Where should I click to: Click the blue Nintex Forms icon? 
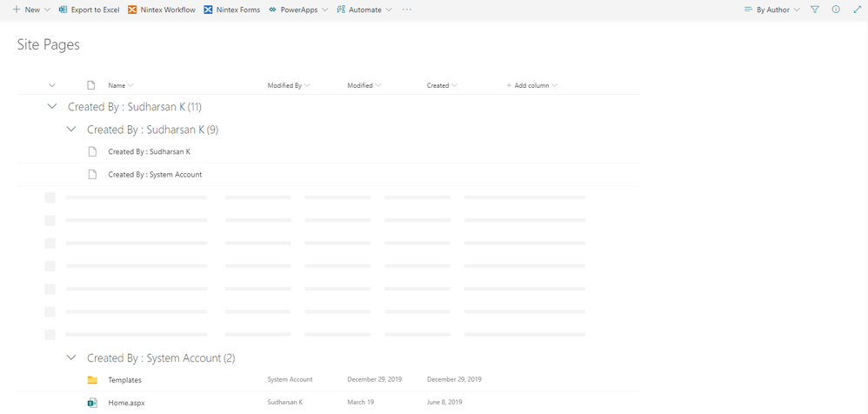(208, 10)
